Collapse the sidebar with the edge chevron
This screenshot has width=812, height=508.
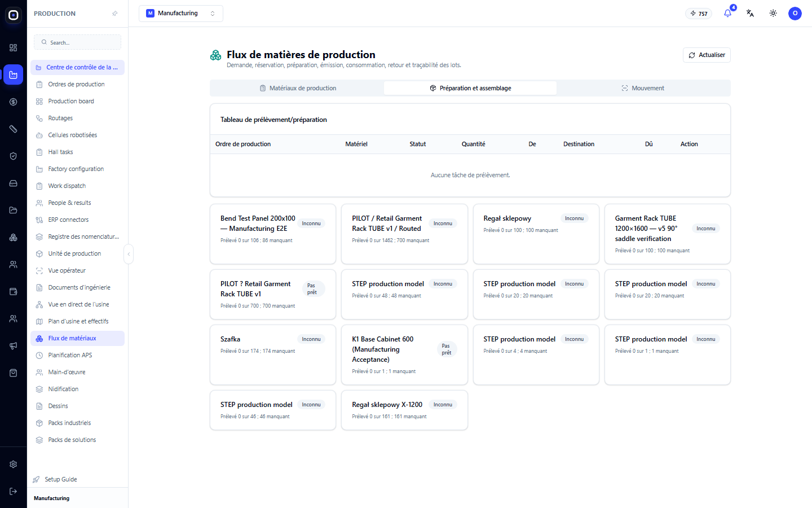(129, 254)
